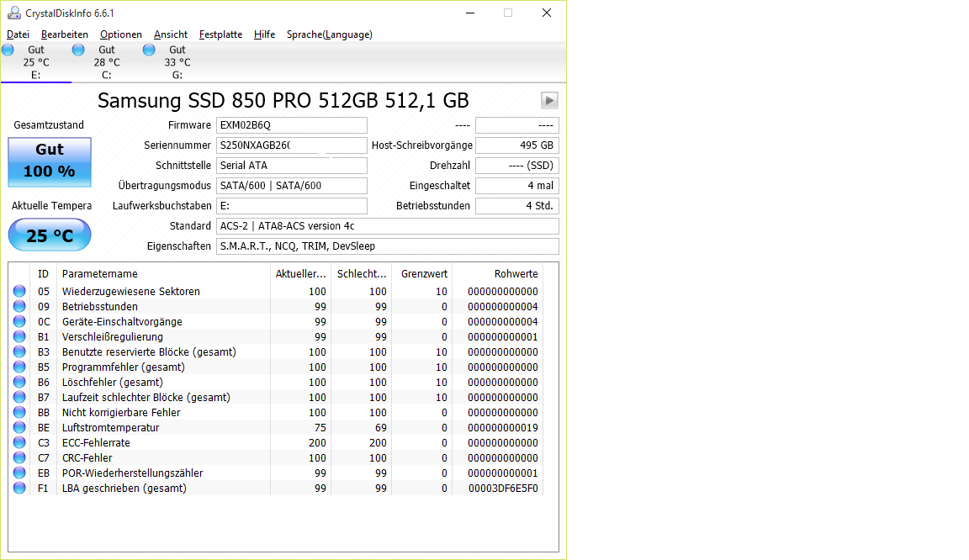Click the Betriebsstunden value 4 Std.
969x560 pixels.
[517, 206]
